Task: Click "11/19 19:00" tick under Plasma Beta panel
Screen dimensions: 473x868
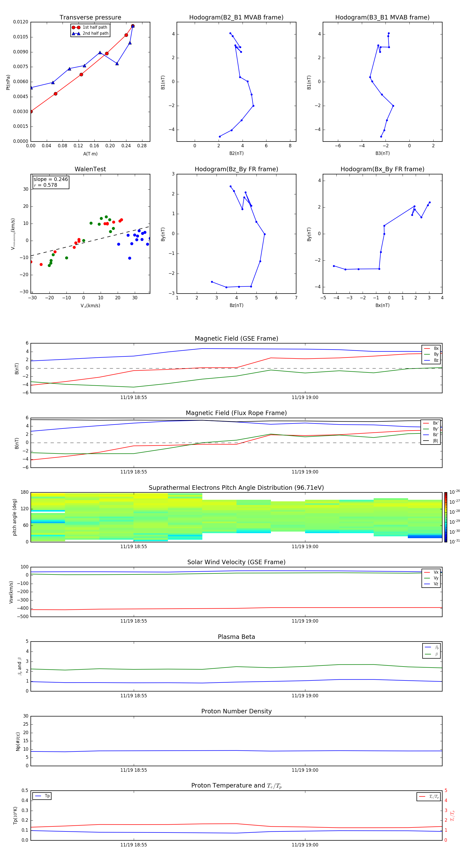Action: (x=305, y=695)
